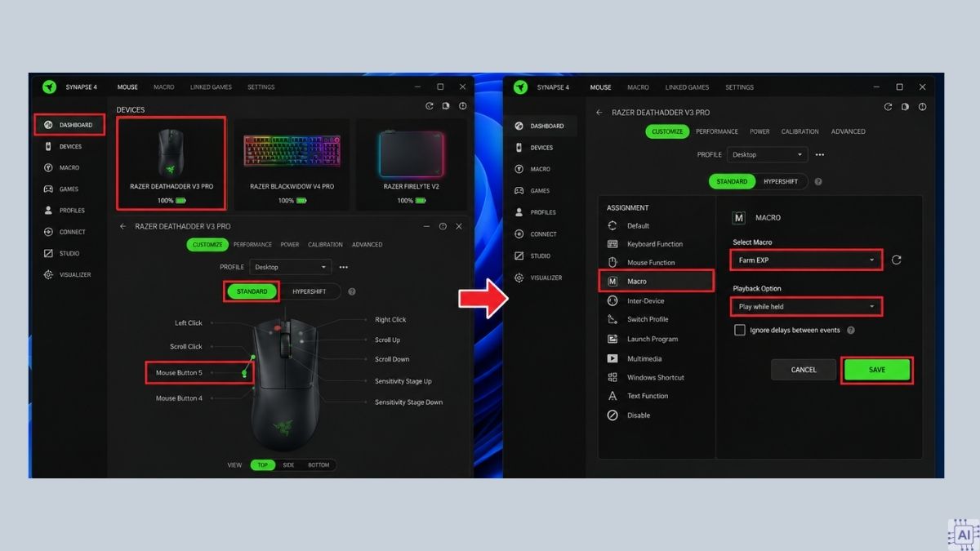The height and width of the screenshot is (551, 980).
Task: Cancel the macro assignment
Action: point(804,370)
